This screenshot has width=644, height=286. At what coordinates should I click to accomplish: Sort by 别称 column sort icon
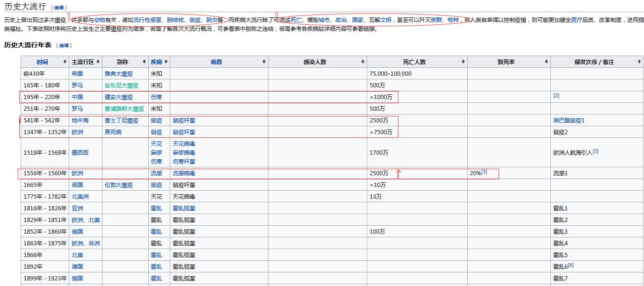click(144, 62)
